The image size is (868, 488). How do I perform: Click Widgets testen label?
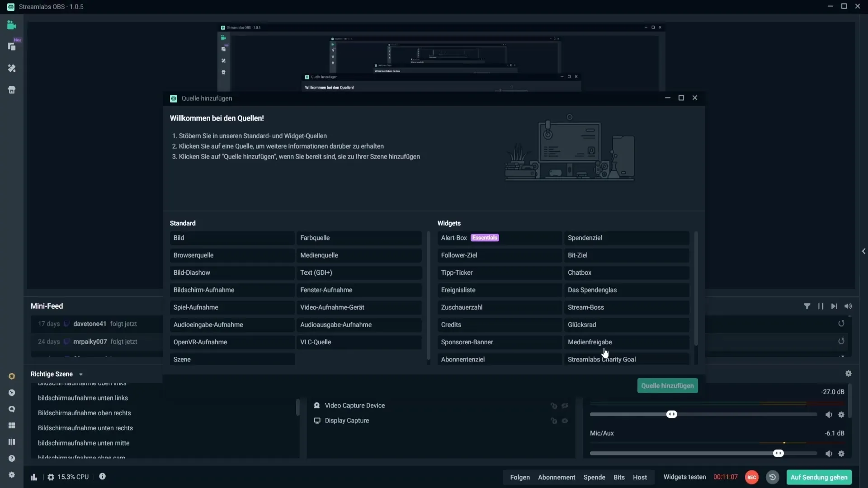(684, 477)
